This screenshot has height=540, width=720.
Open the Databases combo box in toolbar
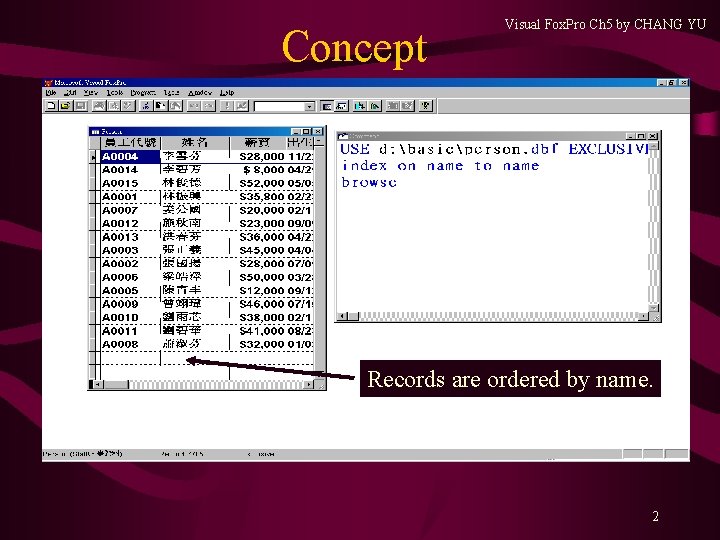pyautogui.click(x=309, y=107)
